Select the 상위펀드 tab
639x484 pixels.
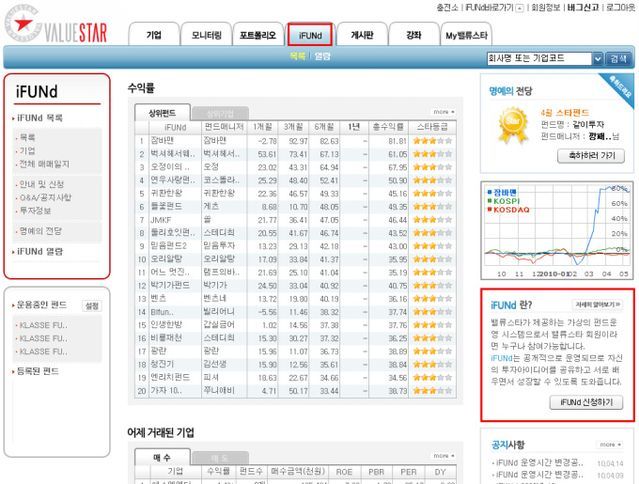pyautogui.click(x=162, y=112)
